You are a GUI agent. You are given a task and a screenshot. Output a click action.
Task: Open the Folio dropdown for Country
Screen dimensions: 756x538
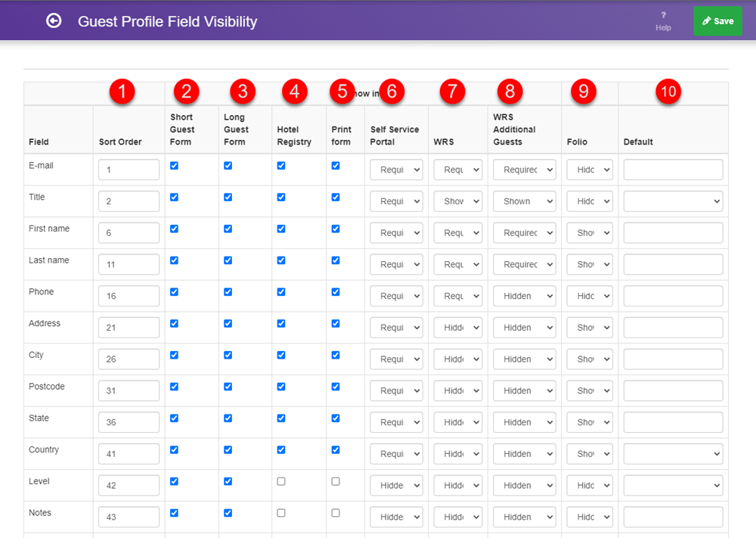[x=589, y=453]
